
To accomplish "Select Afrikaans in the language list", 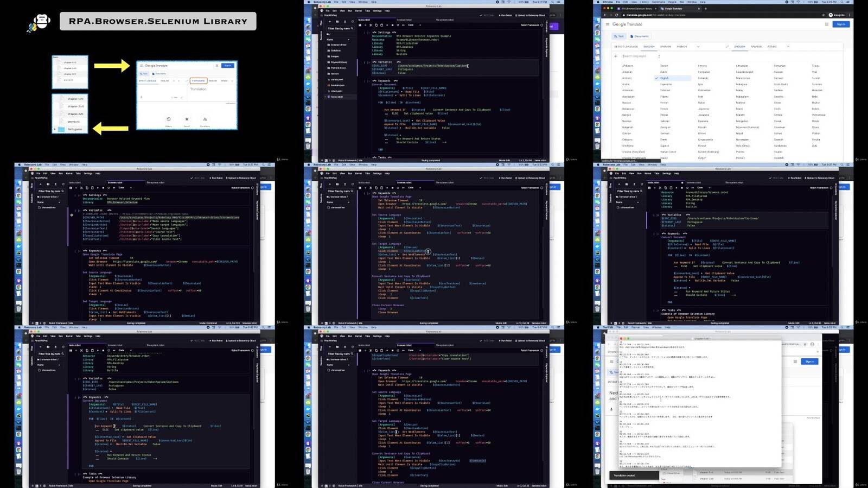I will (x=628, y=66).
